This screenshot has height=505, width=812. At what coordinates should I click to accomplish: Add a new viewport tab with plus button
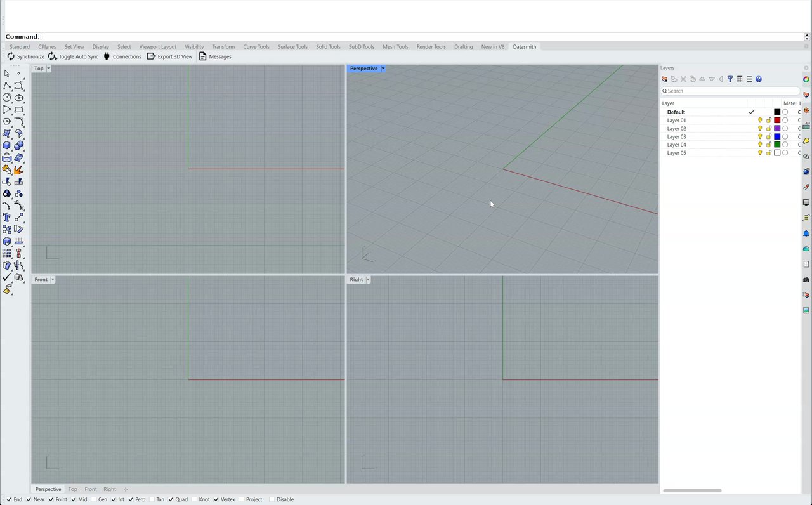[126, 489]
